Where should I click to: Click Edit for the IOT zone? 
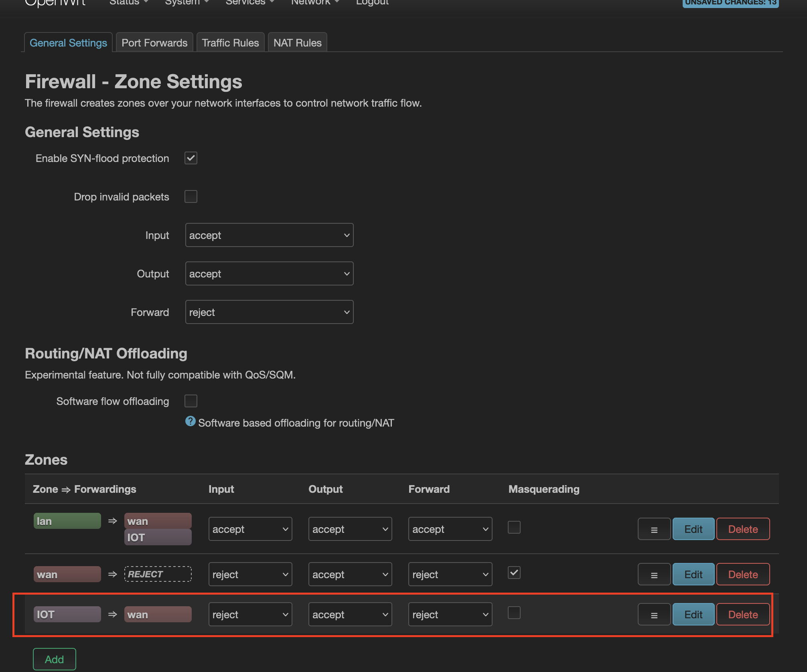pyautogui.click(x=693, y=614)
